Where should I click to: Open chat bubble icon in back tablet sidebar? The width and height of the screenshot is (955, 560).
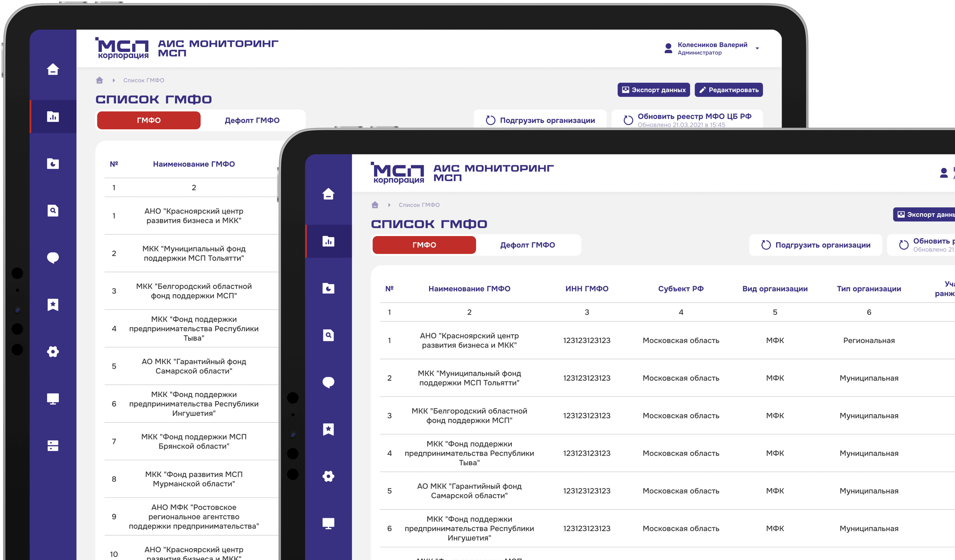53,258
